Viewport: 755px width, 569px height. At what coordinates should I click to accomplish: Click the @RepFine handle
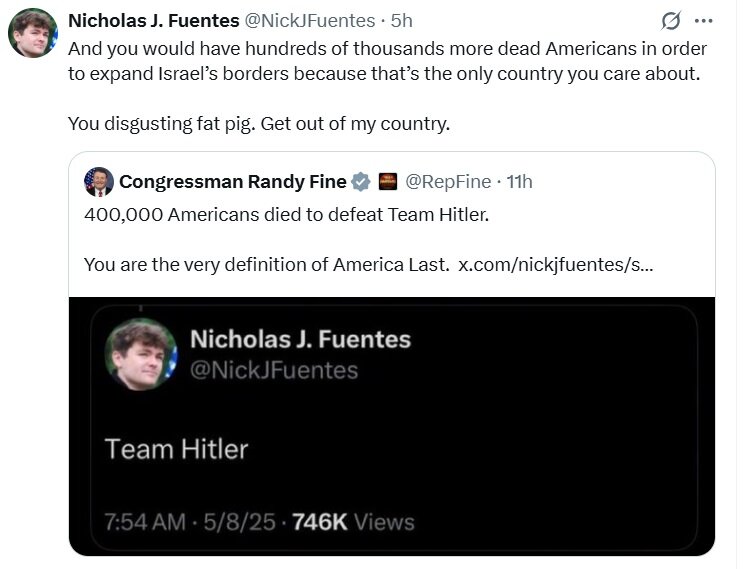click(447, 181)
